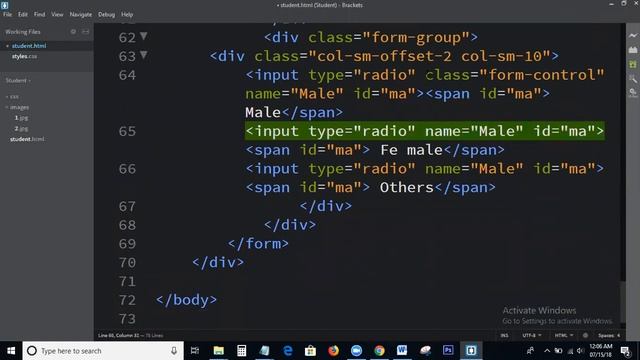The image size is (640, 360).
Task: Open HTML language mode dropdown
Action: (x=564, y=335)
